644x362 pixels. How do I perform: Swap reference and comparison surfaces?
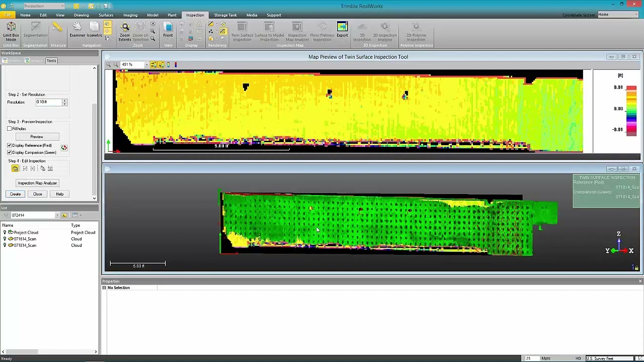pyautogui.click(x=64, y=148)
